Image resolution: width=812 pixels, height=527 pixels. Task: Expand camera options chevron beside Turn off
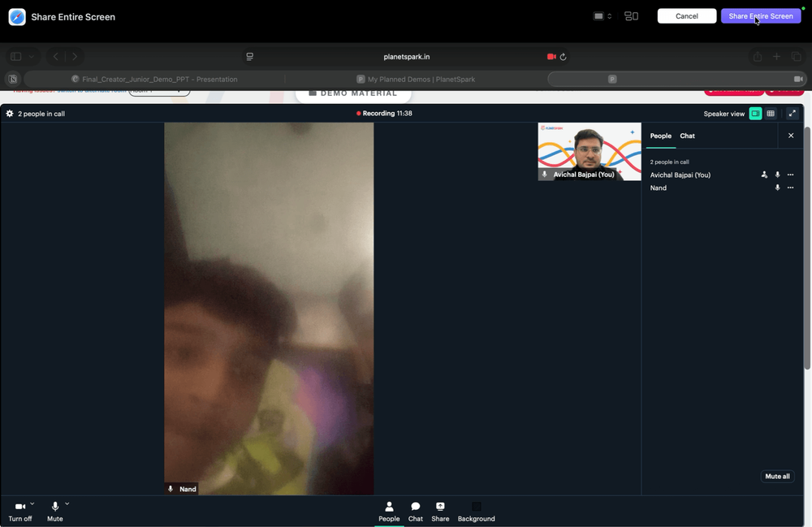point(32,503)
